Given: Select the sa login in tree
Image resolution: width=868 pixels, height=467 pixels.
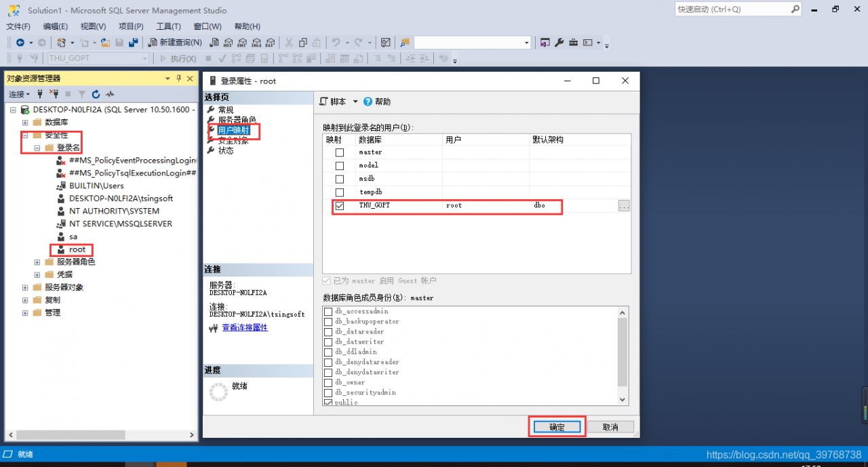Looking at the screenshot, I should pos(73,237).
